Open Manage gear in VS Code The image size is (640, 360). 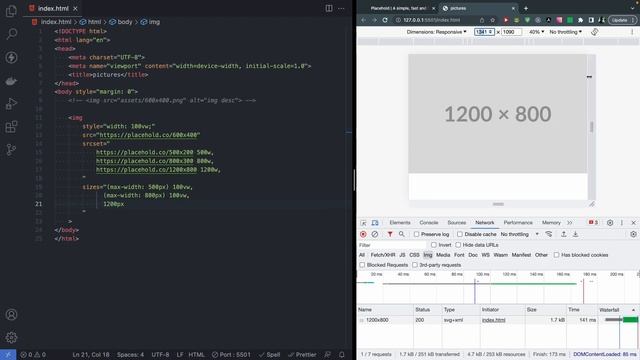point(11,338)
